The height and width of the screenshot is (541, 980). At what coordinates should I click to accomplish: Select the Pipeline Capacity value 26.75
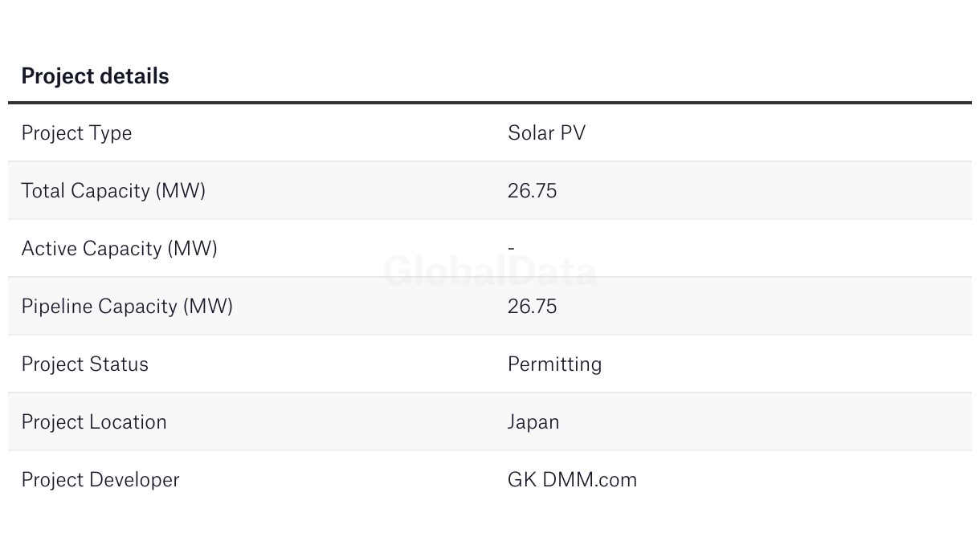532,307
